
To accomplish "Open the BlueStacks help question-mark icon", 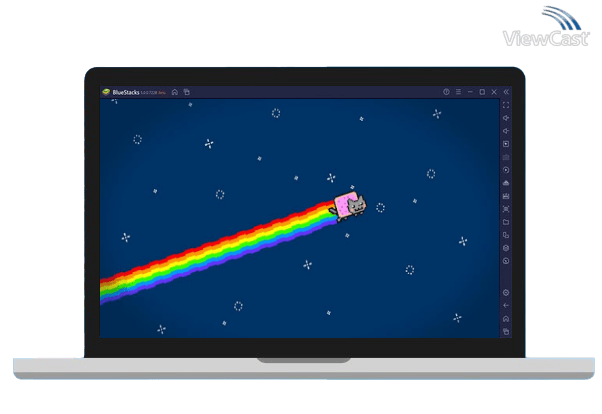I will (x=446, y=92).
